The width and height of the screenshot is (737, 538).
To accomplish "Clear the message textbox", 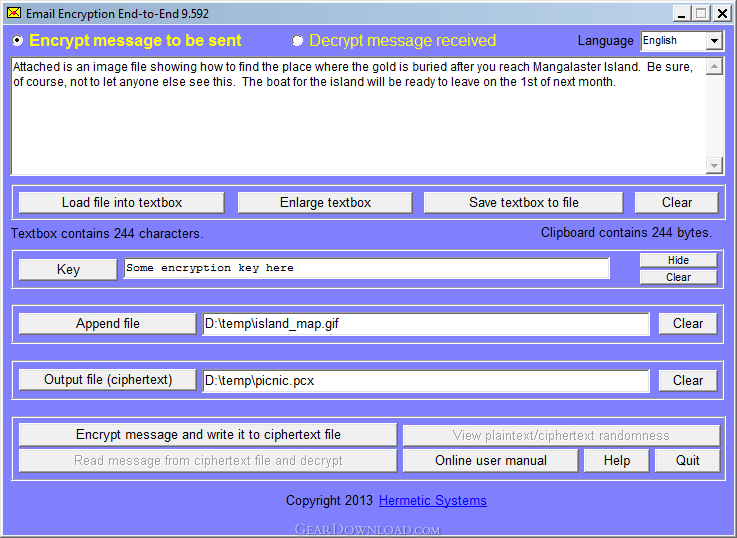I will [677, 203].
